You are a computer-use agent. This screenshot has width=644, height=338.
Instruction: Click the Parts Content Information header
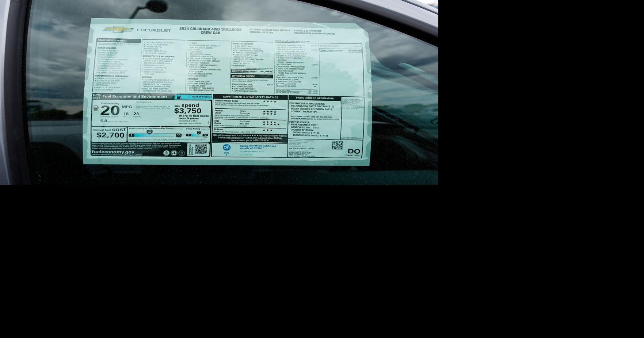click(315, 98)
